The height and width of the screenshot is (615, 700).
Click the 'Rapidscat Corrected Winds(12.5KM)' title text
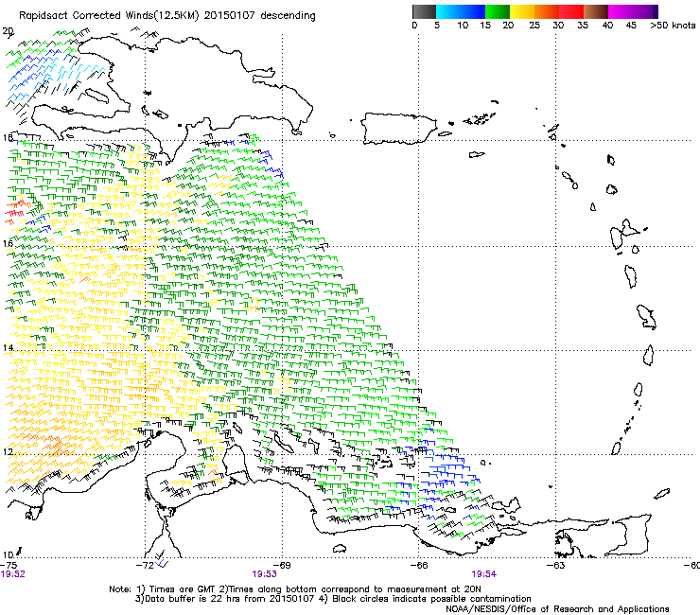(109, 16)
